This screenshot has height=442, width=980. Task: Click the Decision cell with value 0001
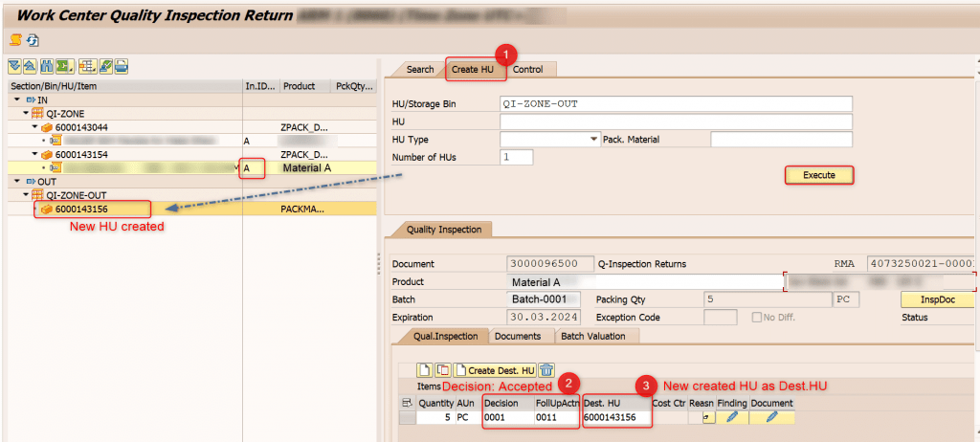[507, 417]
